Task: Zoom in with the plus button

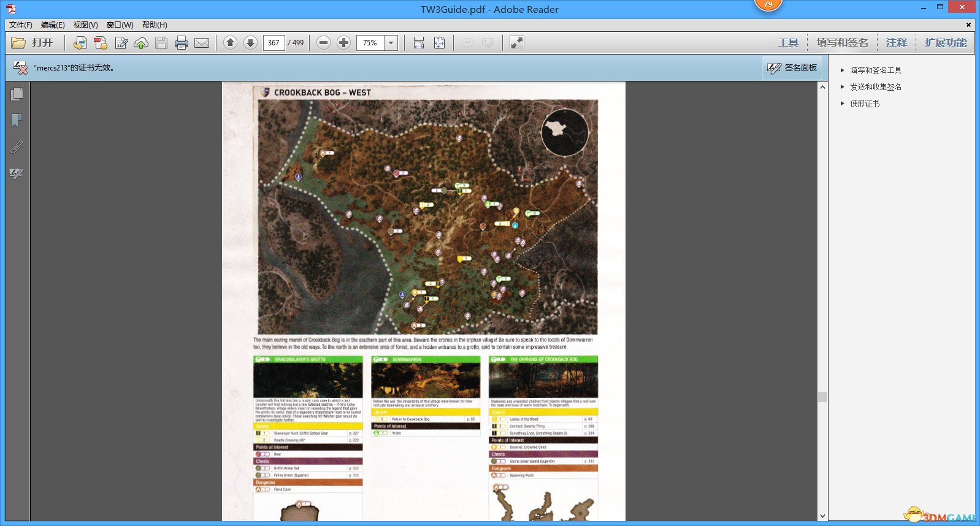Action: [344, 43]
